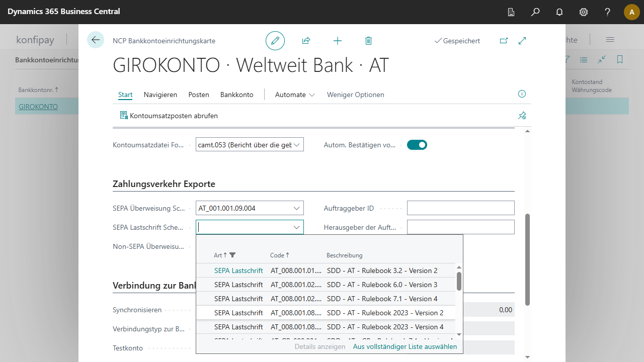Click the lookup list scrollbar thumb
Screen dimensions: 644x362
click(x=459, y=281)
